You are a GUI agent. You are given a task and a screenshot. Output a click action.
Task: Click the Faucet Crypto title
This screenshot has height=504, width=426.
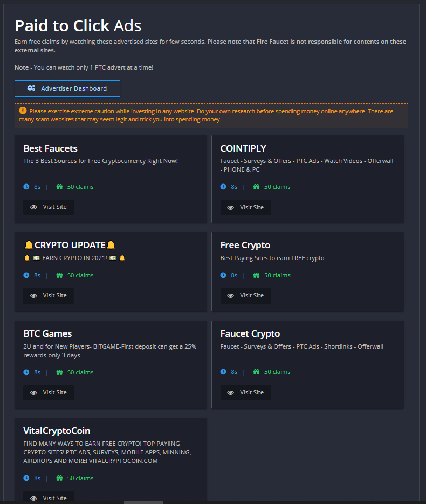[x=250, y=334]
